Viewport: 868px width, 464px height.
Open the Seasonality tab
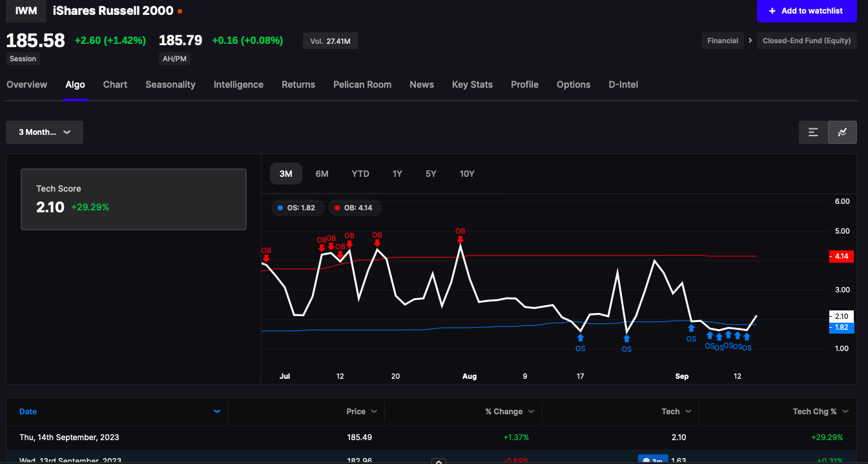(x=170, y=85)
